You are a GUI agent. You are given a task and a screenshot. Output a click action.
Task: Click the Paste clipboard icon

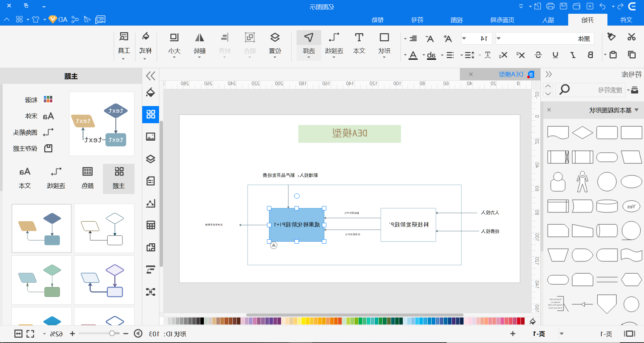tap(613, 55)
